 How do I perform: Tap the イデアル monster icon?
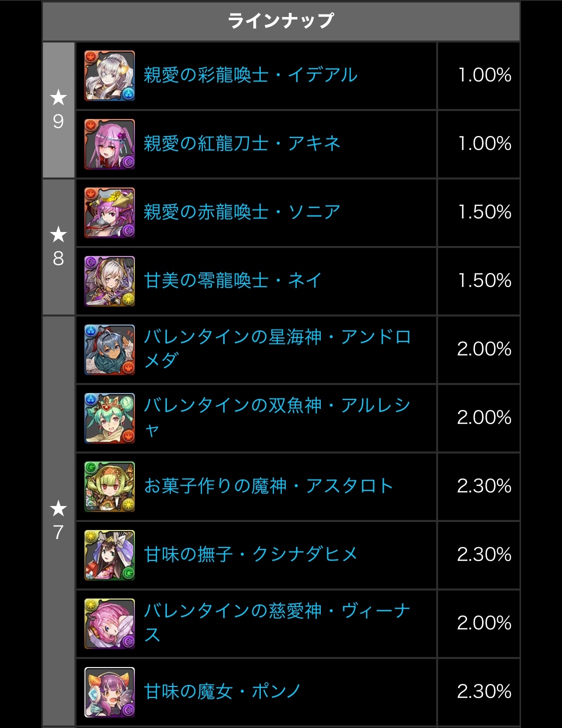(109, 75)
